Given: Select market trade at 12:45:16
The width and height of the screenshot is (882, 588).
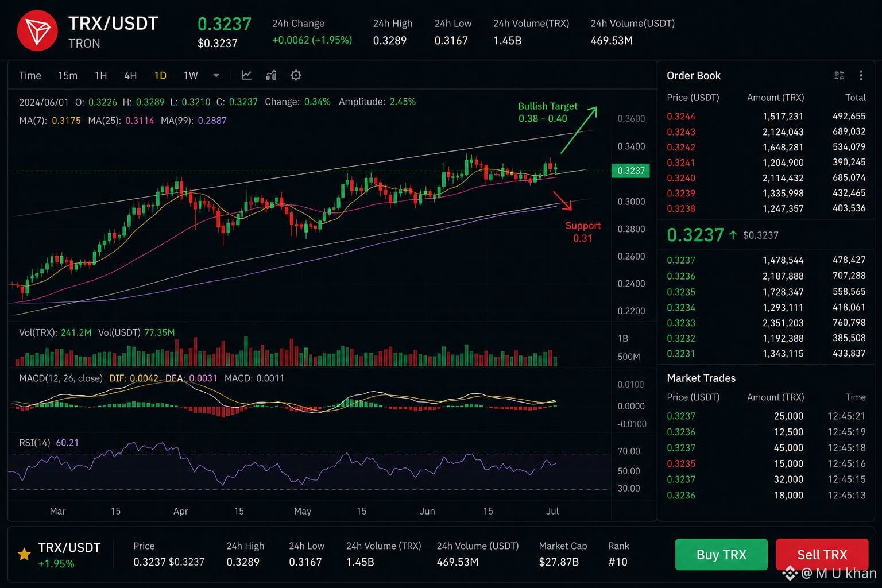Looking at the screenshot, I should 766,463.
